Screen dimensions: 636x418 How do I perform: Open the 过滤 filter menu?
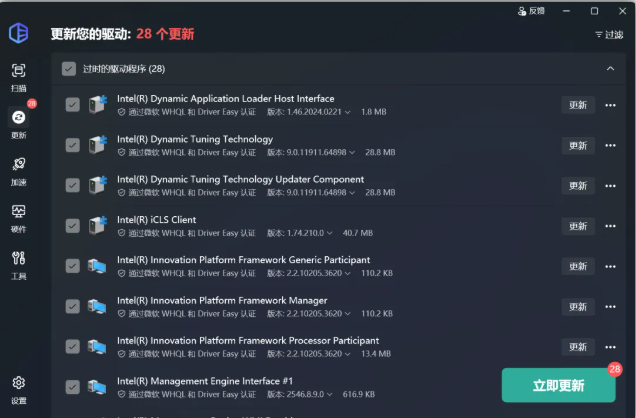click(x=607, y=34)
